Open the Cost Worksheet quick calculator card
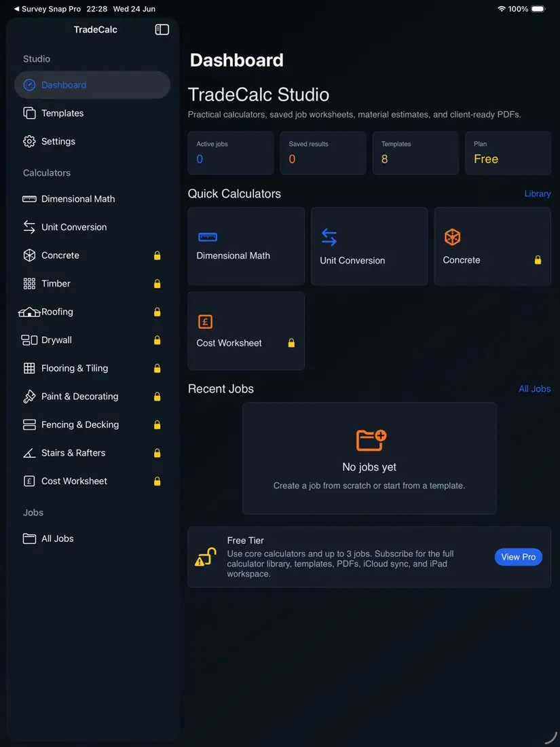Viewport: 560px width, 747px height. 246,331
